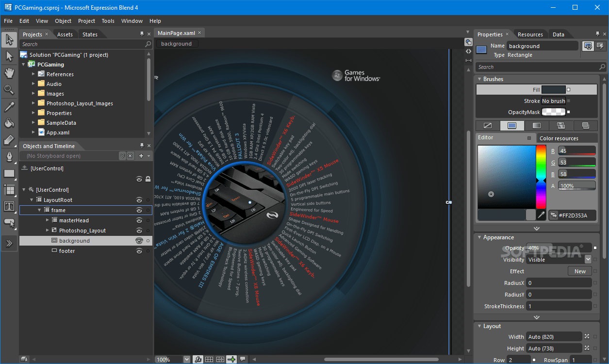Viewport: 609px width, 364px height.
Task: Select the Button control tool
Action: (9, 223)
